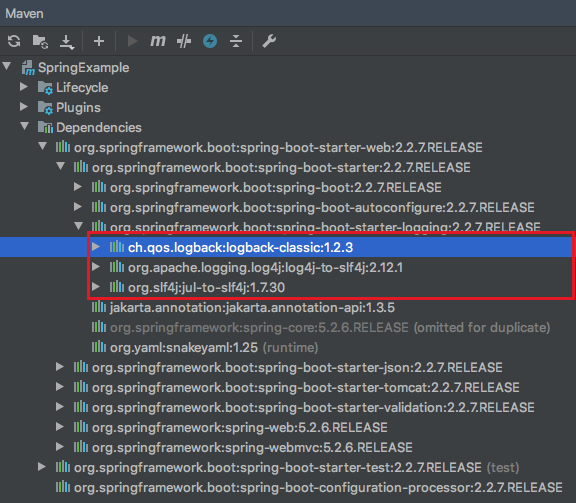Click the Maven panel title
Image resolution: width=576 pixels, height=503 pixels.
[24, 14]
